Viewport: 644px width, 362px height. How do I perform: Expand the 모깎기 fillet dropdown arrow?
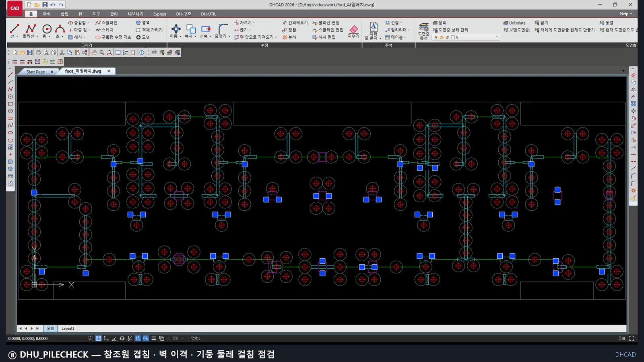[x=229, y=36]
